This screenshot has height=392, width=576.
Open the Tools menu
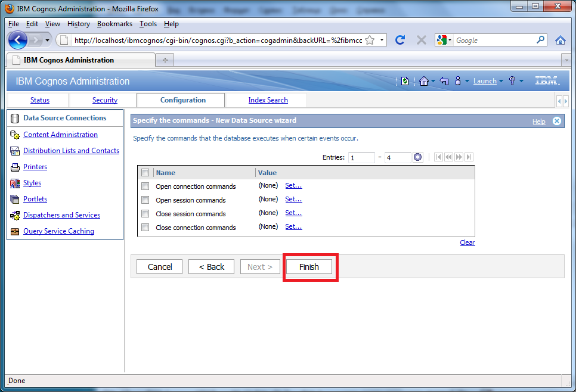[148, 24]
